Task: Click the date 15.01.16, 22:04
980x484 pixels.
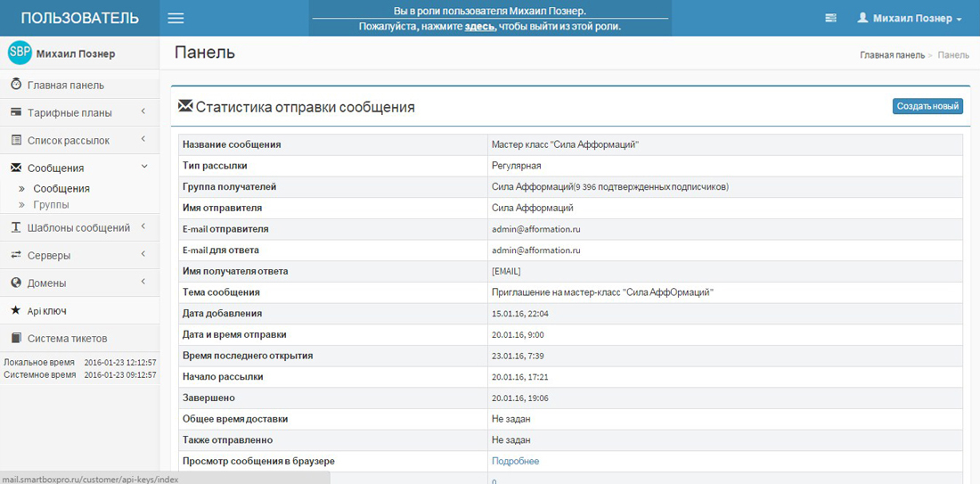Action: click(520, 313)
